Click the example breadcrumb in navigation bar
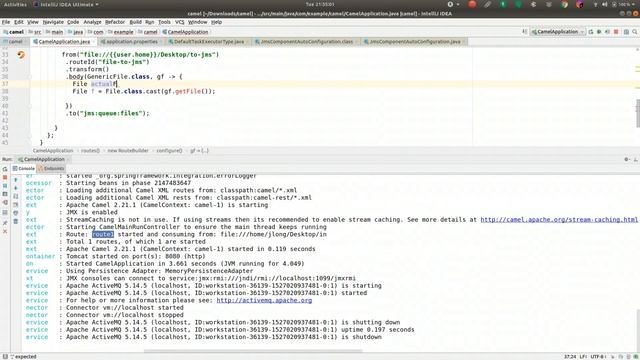 123,32
